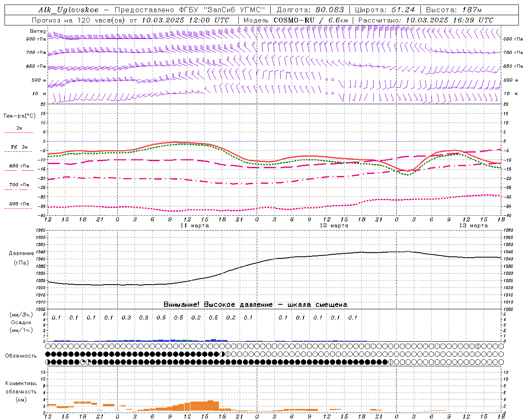Click the '(мм/1ч.)' precipitation unit label

pos(21,330)
